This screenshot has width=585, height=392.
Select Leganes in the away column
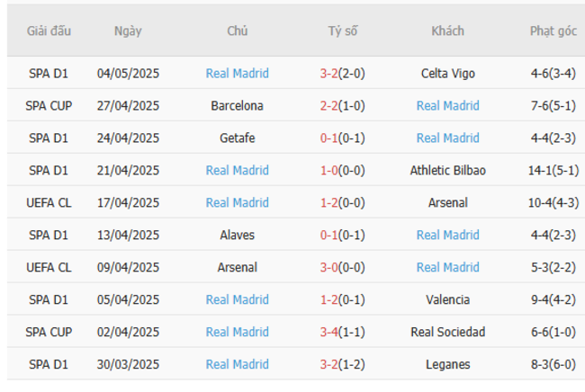tap(447, 365)
